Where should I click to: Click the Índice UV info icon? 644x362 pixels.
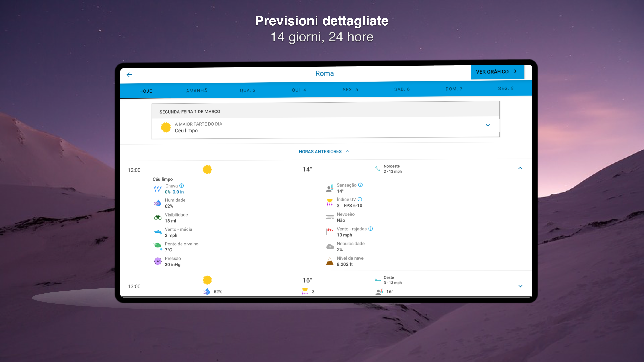[360, 199]
